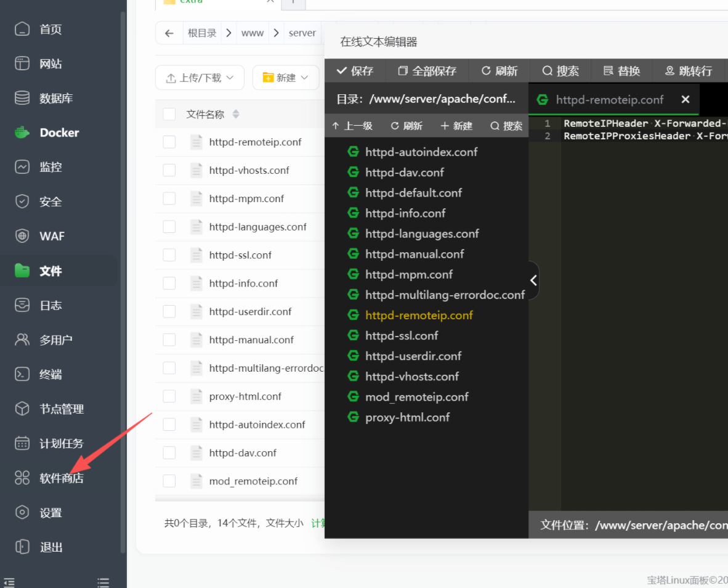Check the httpd-info.conf row checkbox

[169, 284]
